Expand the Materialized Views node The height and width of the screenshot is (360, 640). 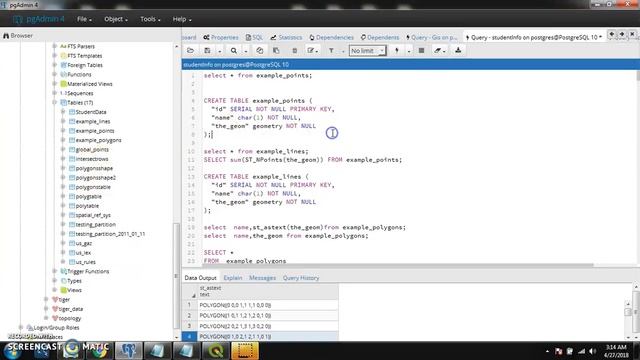(x=55, y=84)
